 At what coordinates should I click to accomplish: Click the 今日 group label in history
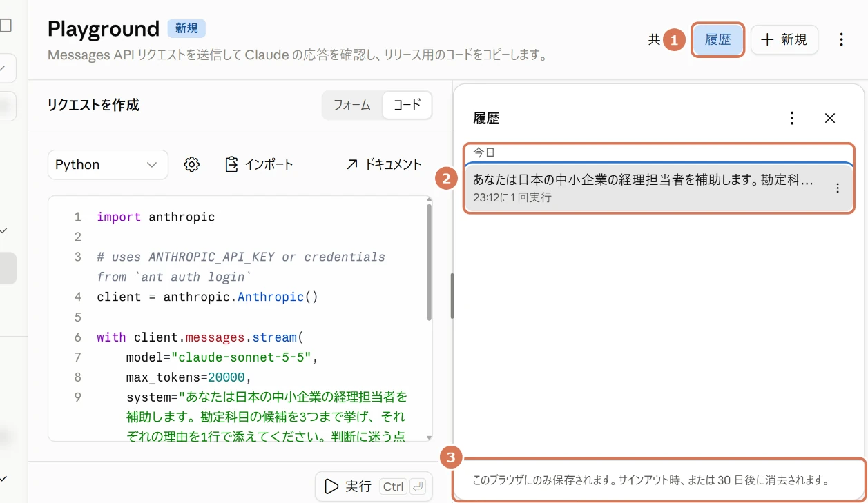tap(484, 152)
